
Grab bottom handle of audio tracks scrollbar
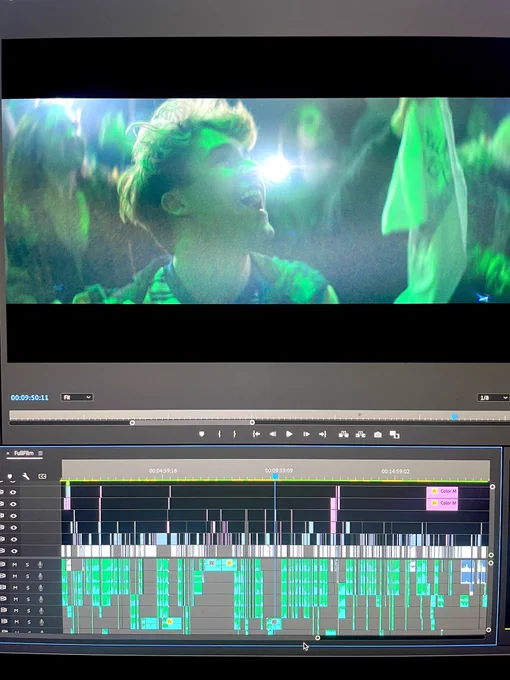[489, 630]
